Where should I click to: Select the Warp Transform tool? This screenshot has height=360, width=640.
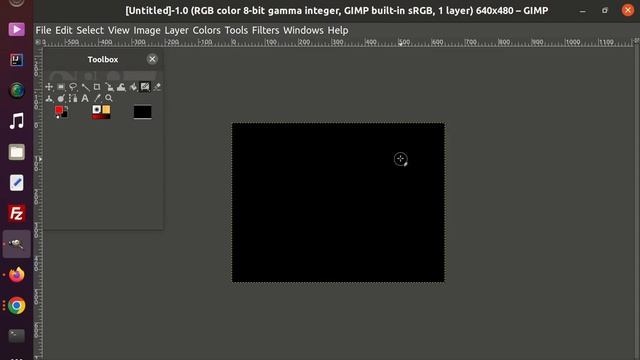click(121, 87)
